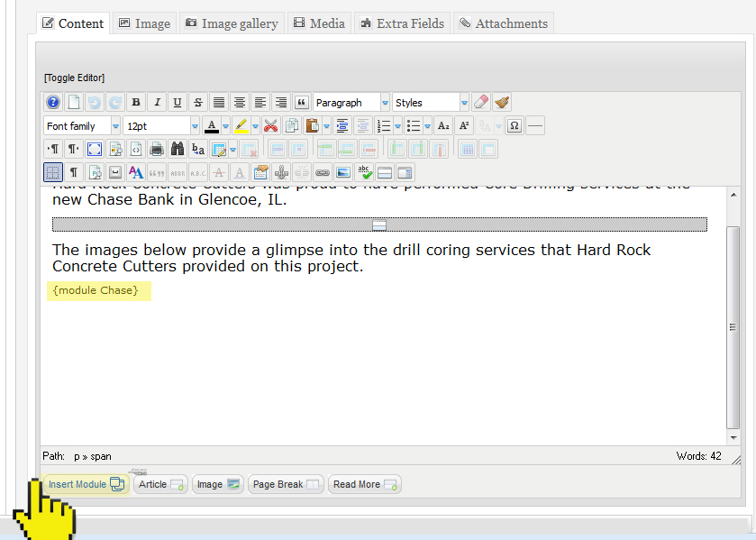Click the Insert Link chain icon
756x540 pixels.
pos(323,172)
